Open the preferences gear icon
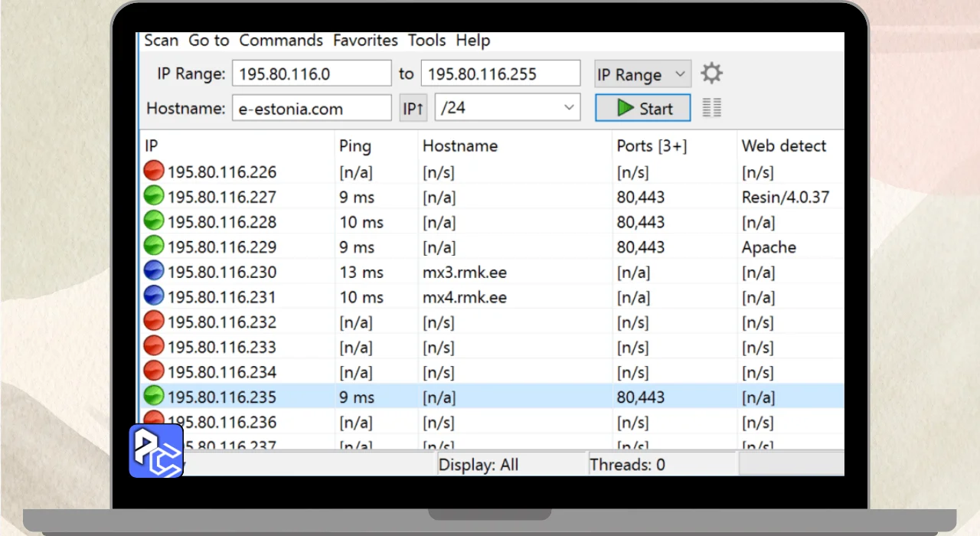 click(711, 74)
